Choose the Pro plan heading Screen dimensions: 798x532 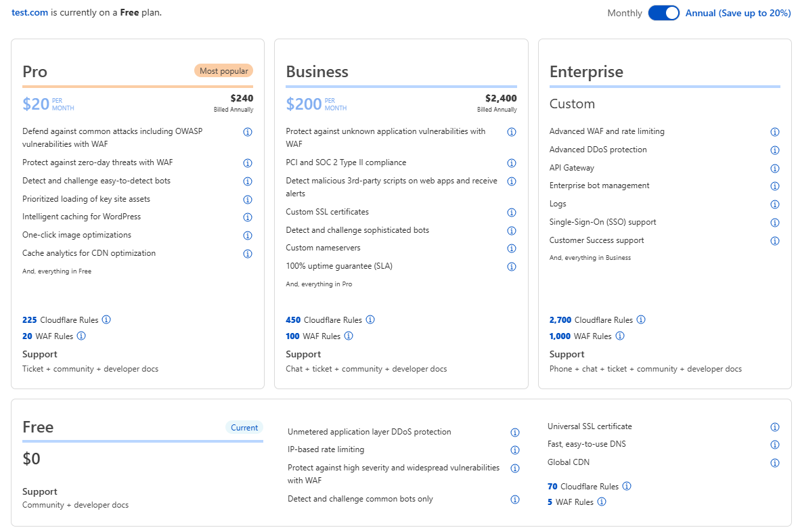[x=35, y=71]
